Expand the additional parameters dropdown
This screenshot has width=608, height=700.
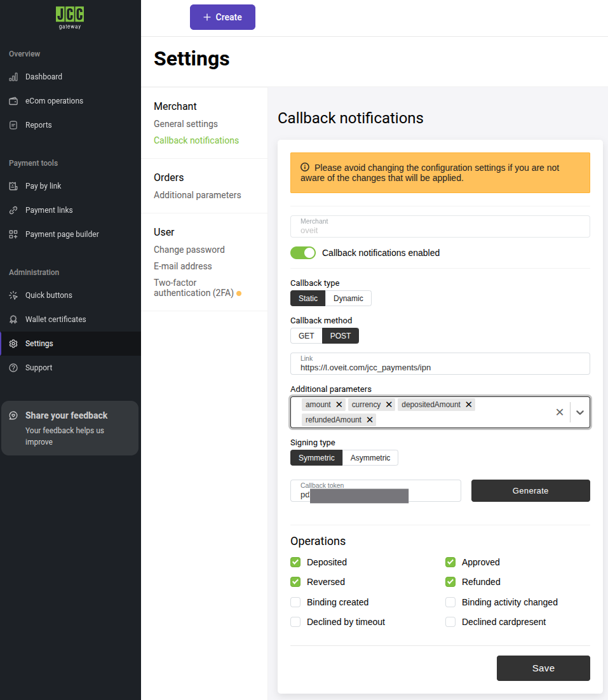pyautogui.click(x=579, y=412)
